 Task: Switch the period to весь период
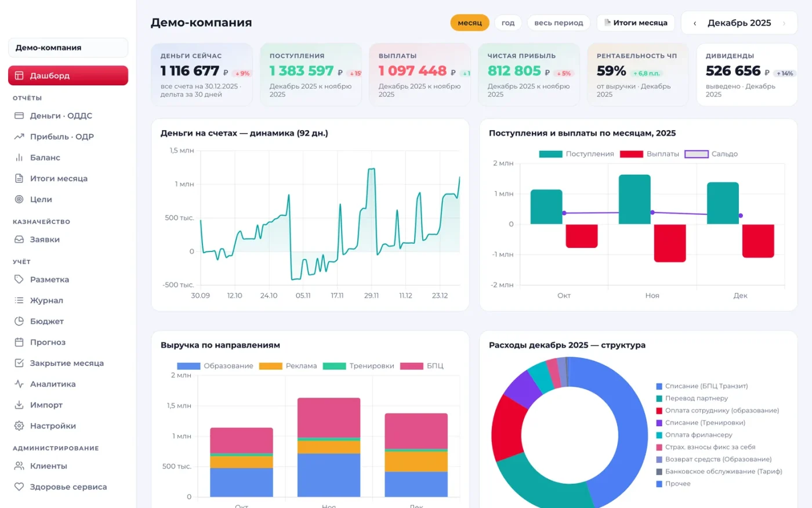[x=559, y=23]
